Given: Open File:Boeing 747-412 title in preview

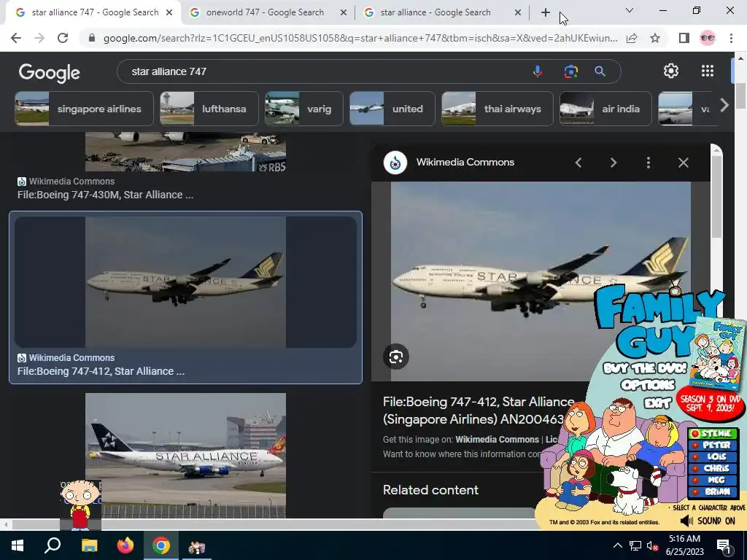Looking at the screenshot, I should tap(479, 411).
